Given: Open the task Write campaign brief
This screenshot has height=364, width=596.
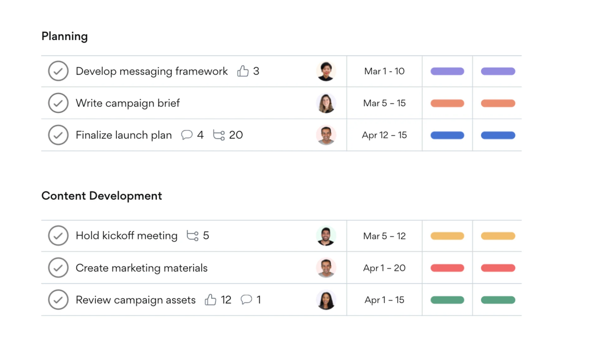Looking at the screenshot, I should click(128, 103).
